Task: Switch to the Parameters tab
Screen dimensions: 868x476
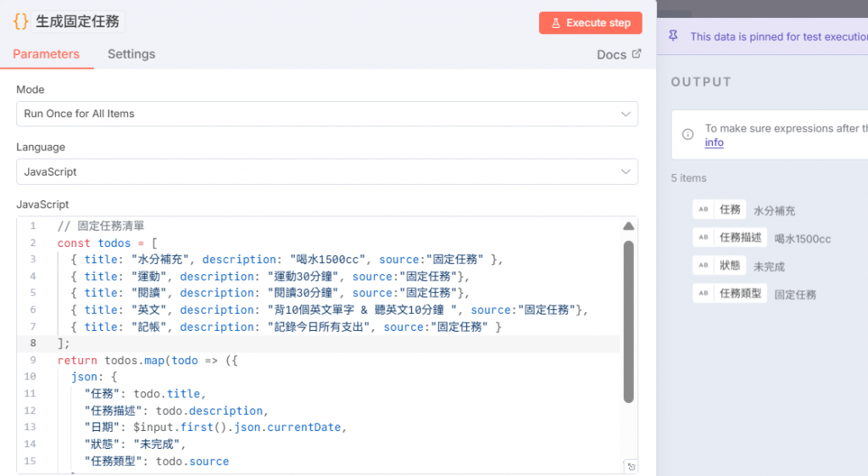Action: click(x=47, y=53)
